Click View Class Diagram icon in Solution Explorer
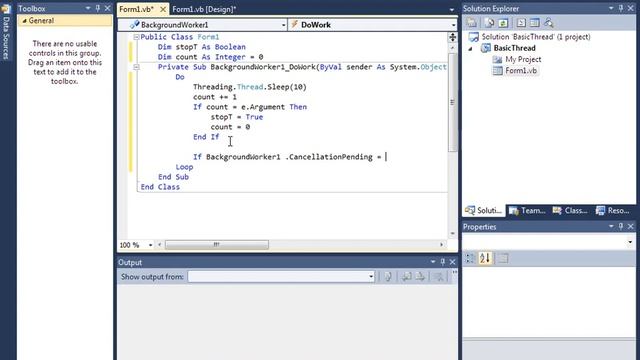Screen dimensions: 640x360 tap(549, 23)
